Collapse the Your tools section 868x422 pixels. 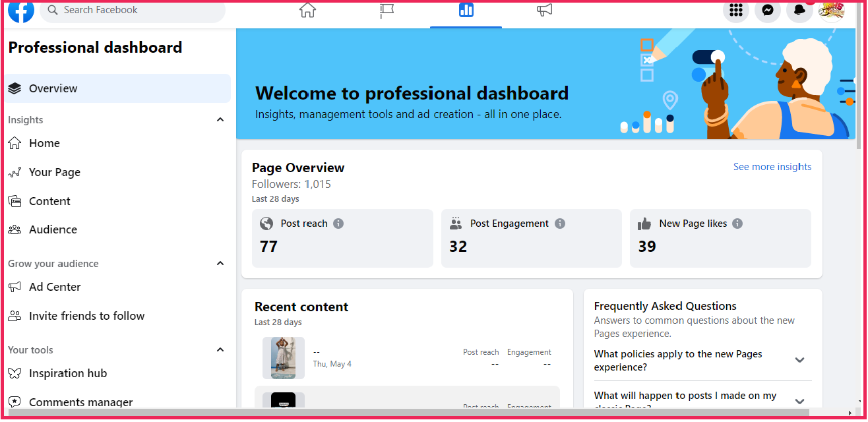pyautogui.click(x=220, y=350)
